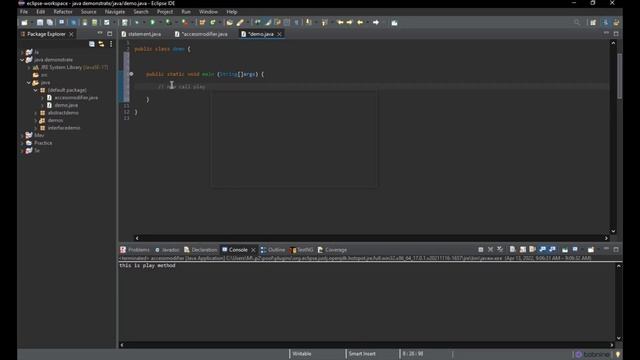The width and height of the screenshot is (640, 360).
Task: Open the Navigate menu
Action: (115, 12)
